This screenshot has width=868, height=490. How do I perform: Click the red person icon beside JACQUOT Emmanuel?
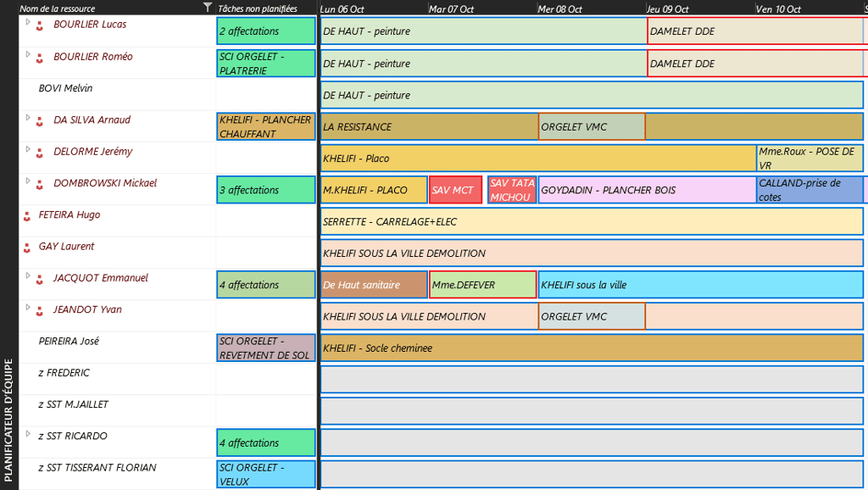click(x=39, y=280)
